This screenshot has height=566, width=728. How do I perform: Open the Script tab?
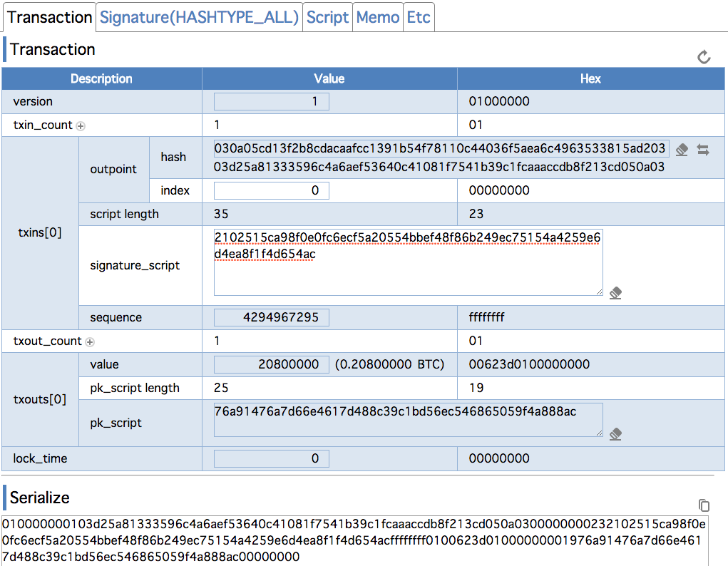coord(328,17)
